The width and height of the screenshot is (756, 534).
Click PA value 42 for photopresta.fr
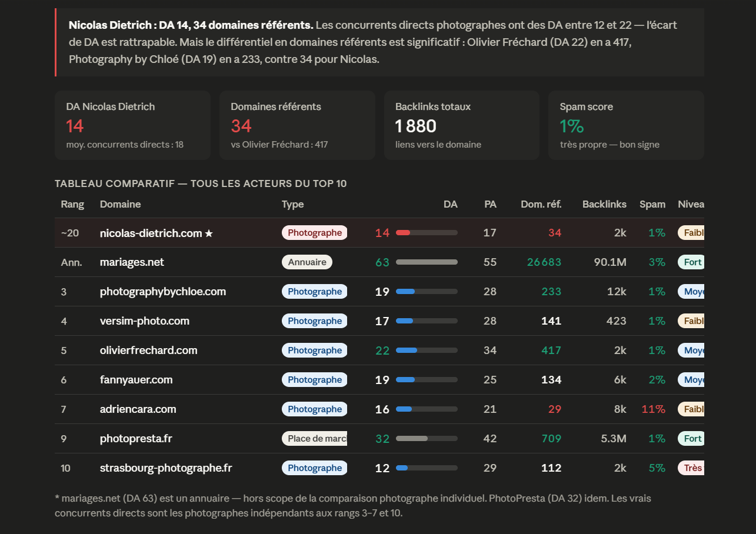tap(490, 439)
